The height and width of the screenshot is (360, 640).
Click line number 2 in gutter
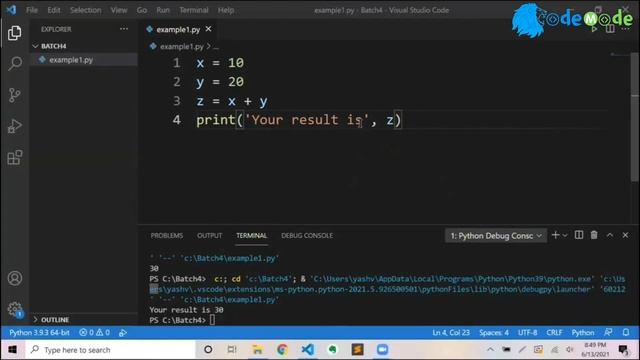(177, 82)
